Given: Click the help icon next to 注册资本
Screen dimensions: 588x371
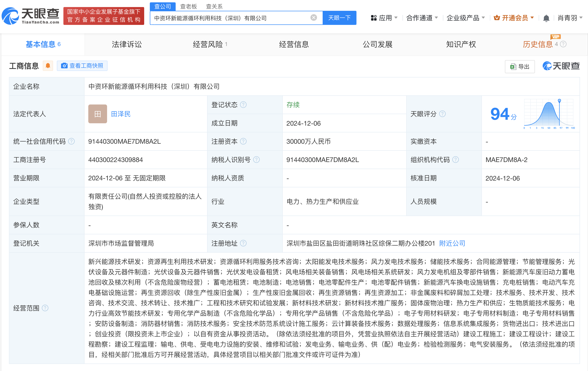Looking at the screenshot, I should point(244,141).
